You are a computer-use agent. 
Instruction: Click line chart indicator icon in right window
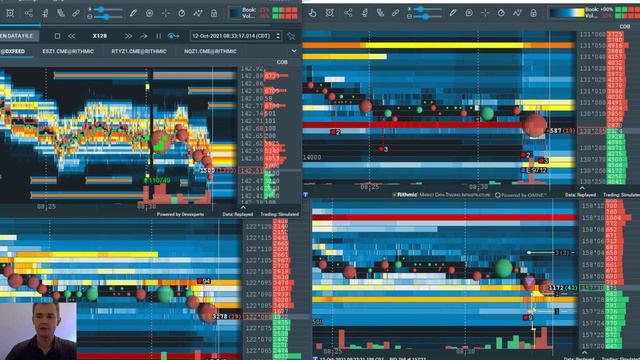(x=517, y=13)
